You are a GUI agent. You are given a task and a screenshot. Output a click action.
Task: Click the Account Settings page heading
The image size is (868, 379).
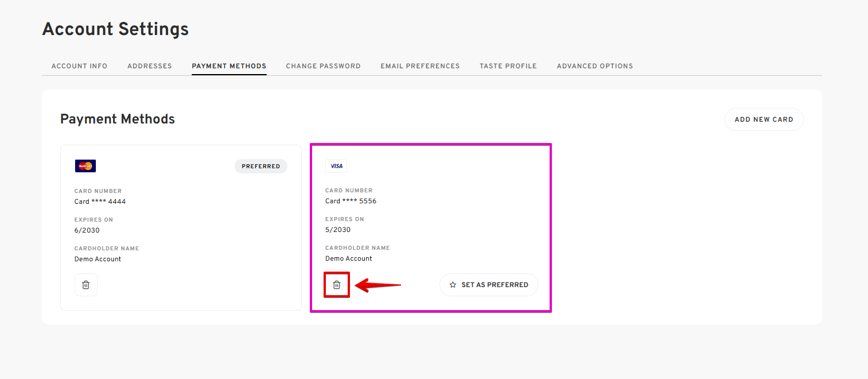pyautogui.click(x=115, y=29)
